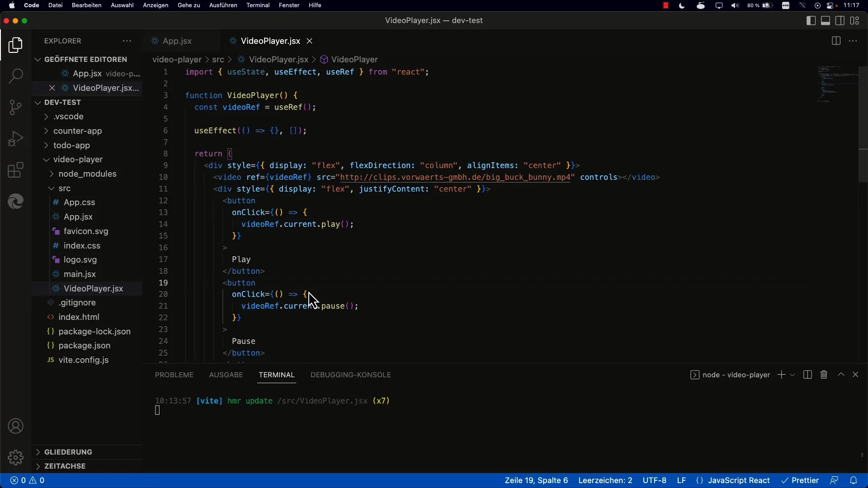Open the Manage gear in activity bar
868x488 pixels.
point(15,457)
